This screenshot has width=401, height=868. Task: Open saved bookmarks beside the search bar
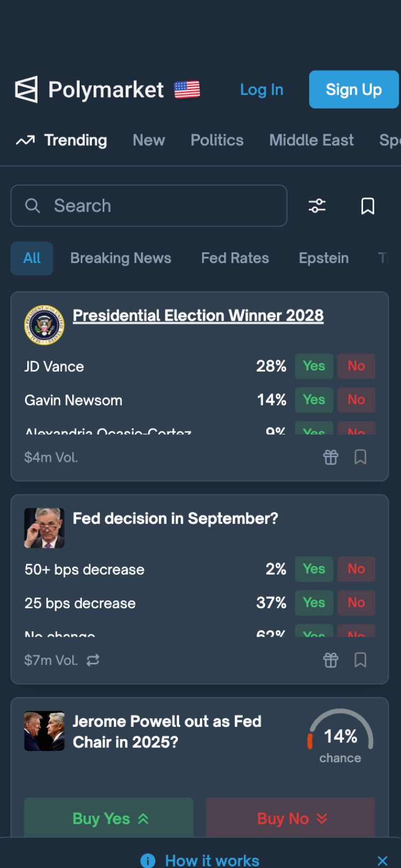point(368,206)
